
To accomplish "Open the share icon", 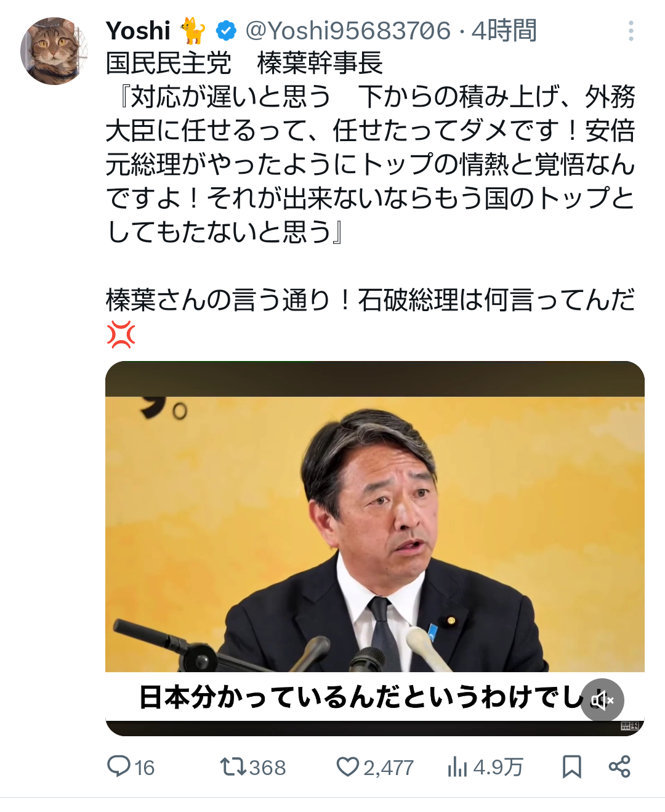I will 619,766.
